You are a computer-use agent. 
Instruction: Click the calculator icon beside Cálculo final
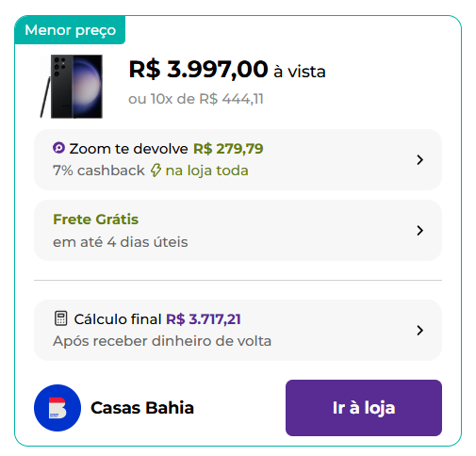click(60, 318)
